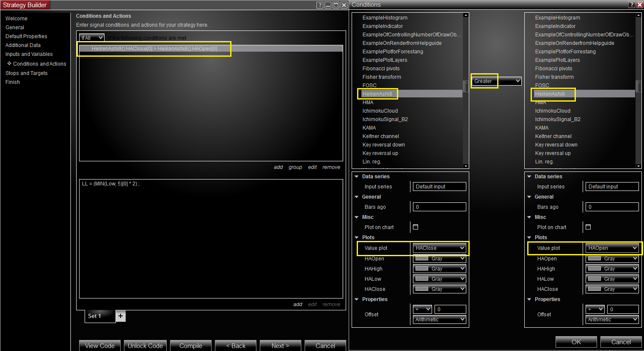The image size is (644, 351).
Task: Go to the General wizard step
Action: 15,28
